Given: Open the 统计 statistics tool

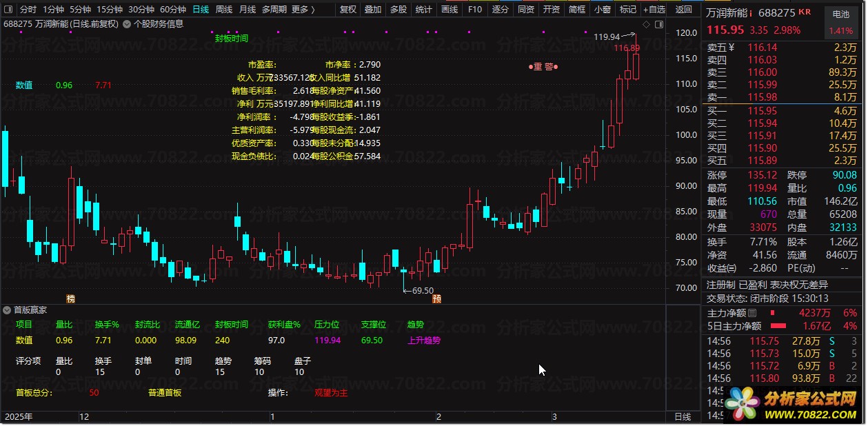Looking at the screenshot, I should pyautogui.click(x=424, y=10).
